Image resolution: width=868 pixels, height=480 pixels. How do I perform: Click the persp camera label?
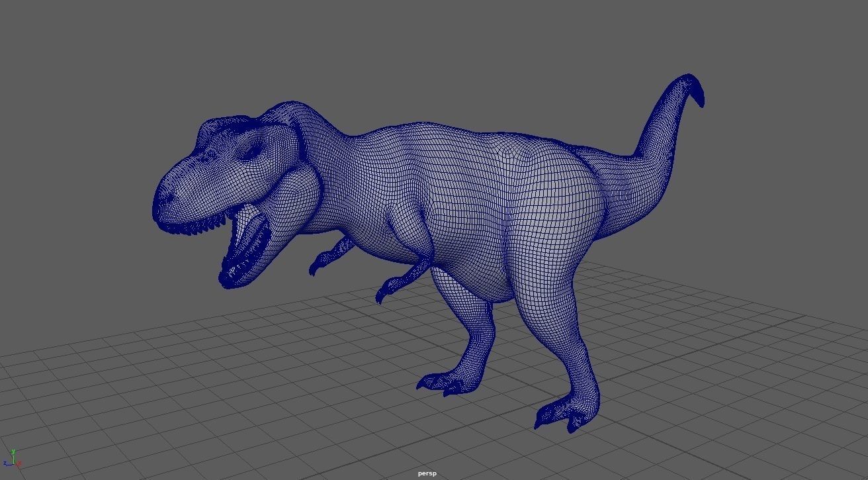[x=427, y=473]
